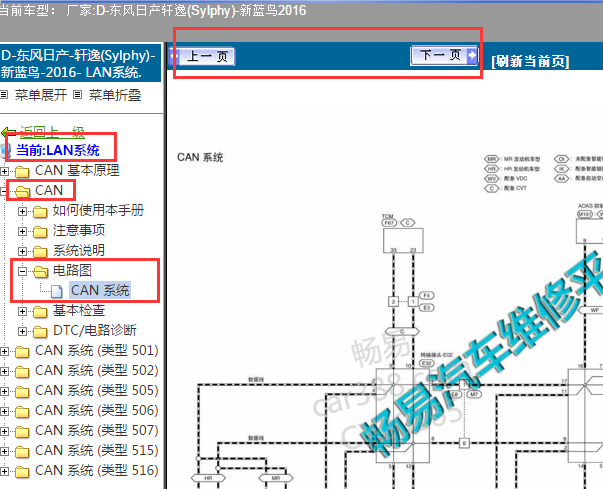
Task: Select the CAN 基本原理 folder icon
Action: (x=22, y=171)
